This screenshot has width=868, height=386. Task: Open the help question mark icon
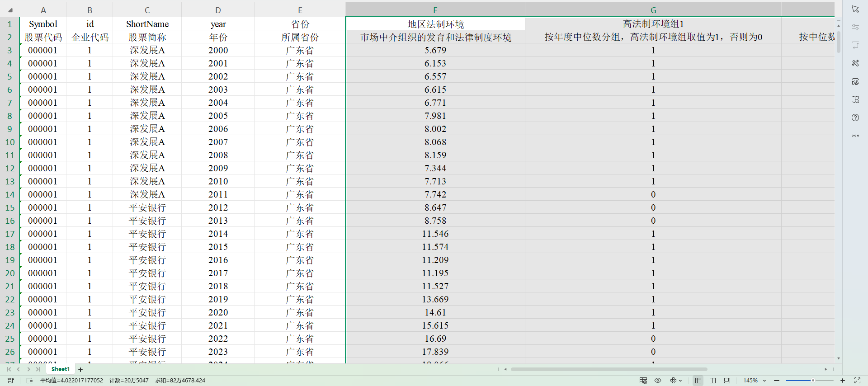pyautogui.click(x=855, y=118)
